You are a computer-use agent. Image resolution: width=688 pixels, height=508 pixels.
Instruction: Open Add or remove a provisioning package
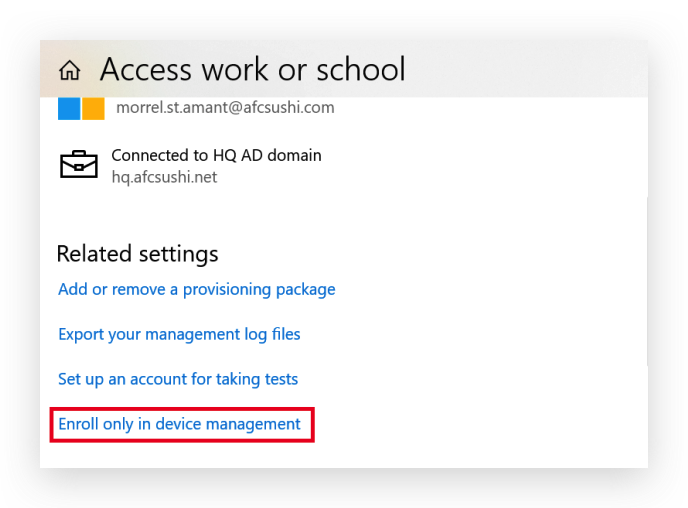(x=197, y=290)
